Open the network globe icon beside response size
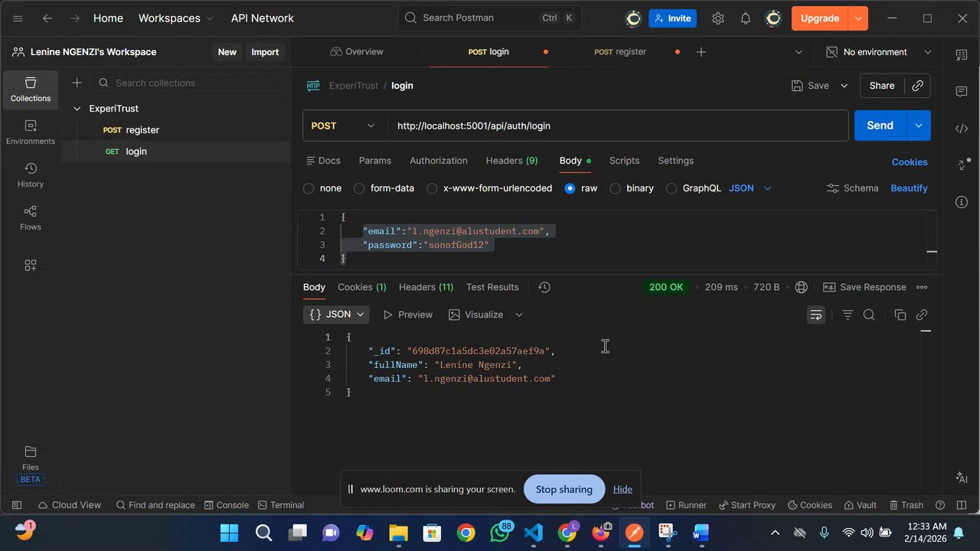This screenshot has height=551, width=980. coord(802,287)
